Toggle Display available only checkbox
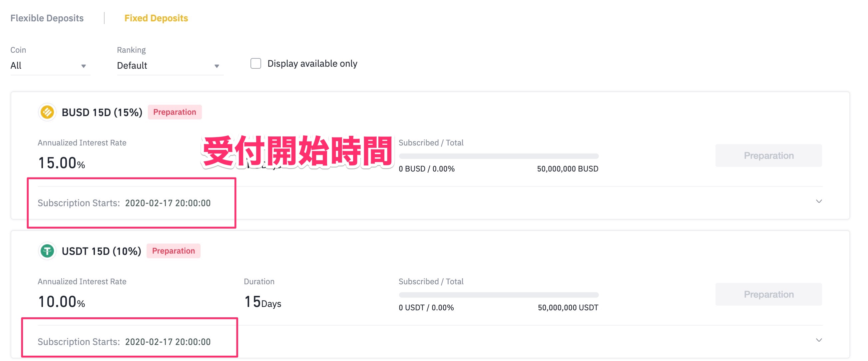Viewport: 868px width, 361px height. pyautogui.click(x=256, y=63)
